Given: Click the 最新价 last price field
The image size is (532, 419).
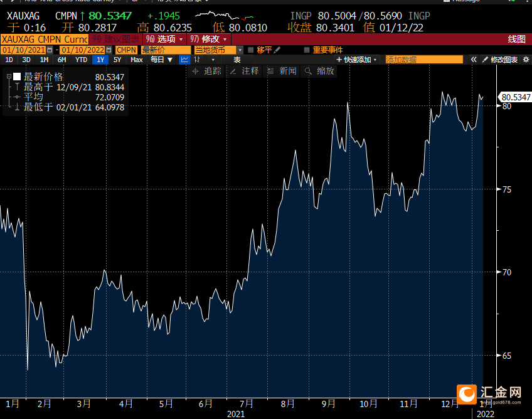Looking at the screenshot, I should [x=166, y=50].
